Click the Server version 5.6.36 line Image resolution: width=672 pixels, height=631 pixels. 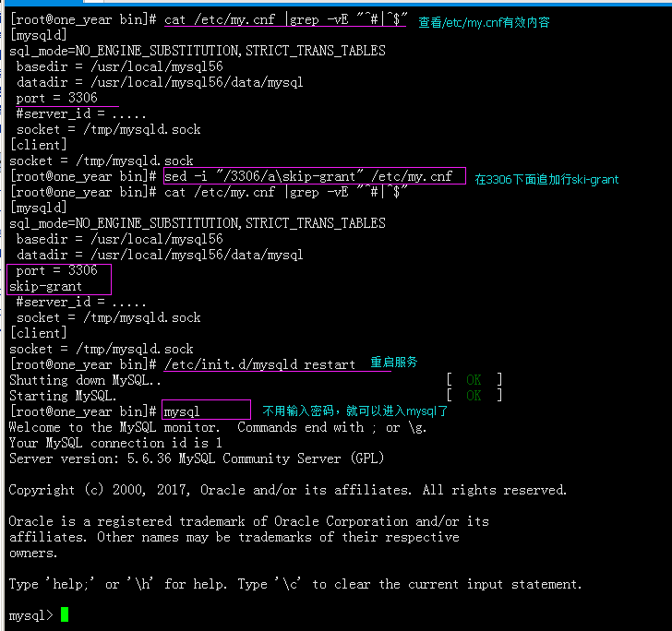coord(197,458)
